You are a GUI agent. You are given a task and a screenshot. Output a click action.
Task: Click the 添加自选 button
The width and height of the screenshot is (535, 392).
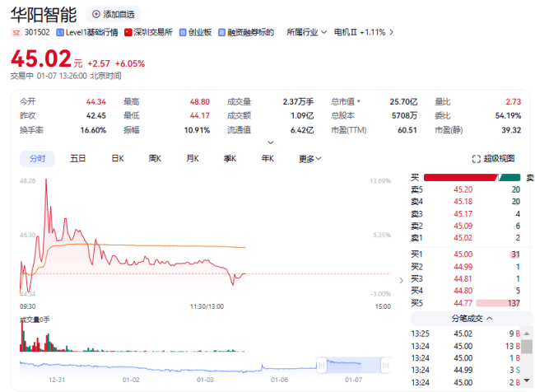(113, 14)
